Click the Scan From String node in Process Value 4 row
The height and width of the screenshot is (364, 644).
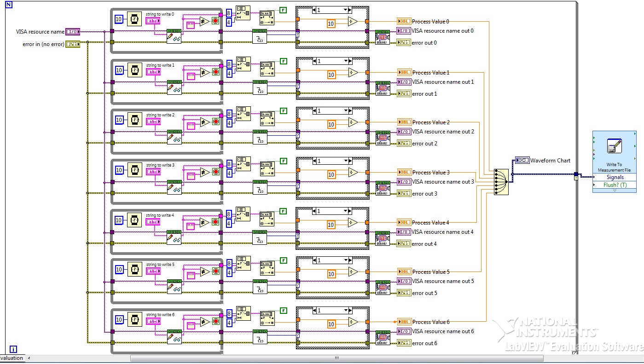267,219
